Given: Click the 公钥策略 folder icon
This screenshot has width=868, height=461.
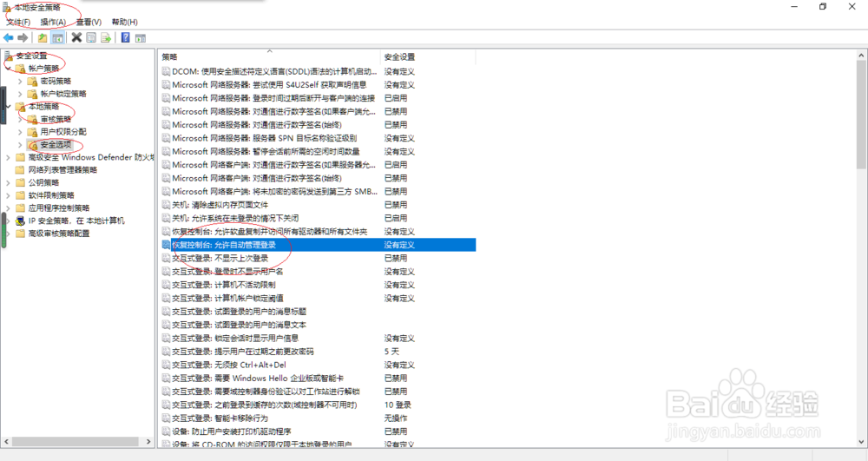Looking at the screenshot, I should point(21,182).
